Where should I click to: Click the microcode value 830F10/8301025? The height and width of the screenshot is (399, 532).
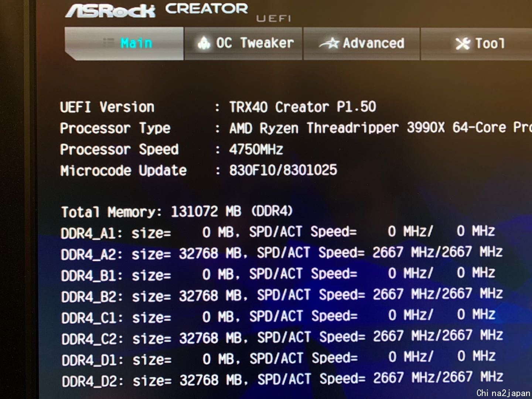[283, 170]
